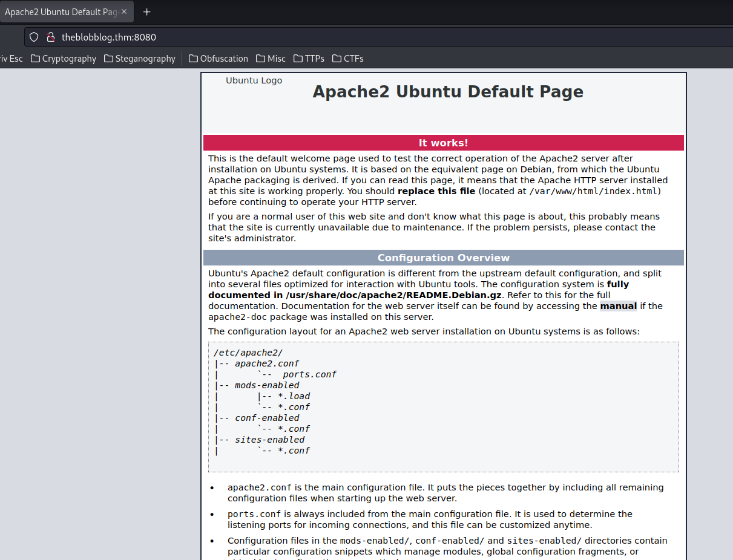Click the /var/www/html/index.html path text
Image resolution: width=733 pixels, height=560 pixels.
594,191
